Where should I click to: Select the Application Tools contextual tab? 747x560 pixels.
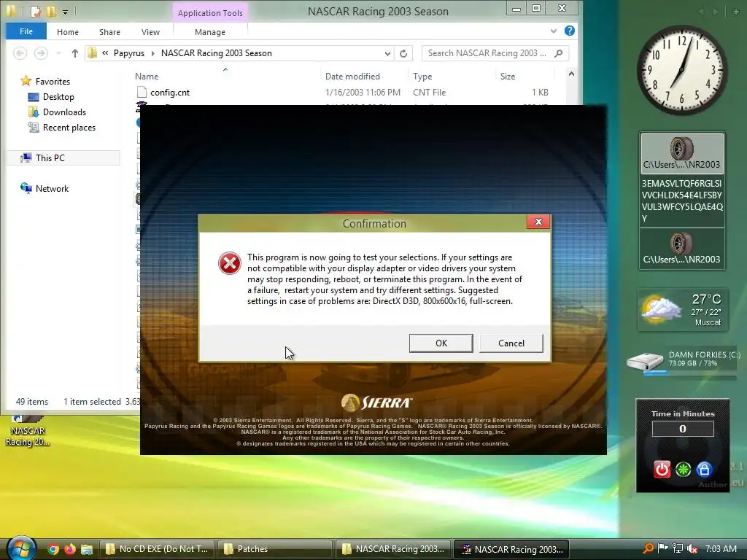coord(210,13)
